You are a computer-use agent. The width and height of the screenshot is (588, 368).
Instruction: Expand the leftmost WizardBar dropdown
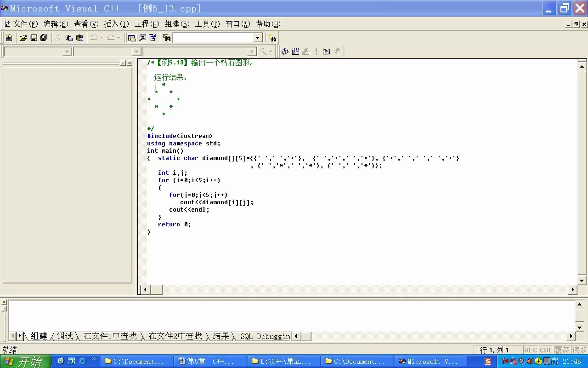click(68, 51)
